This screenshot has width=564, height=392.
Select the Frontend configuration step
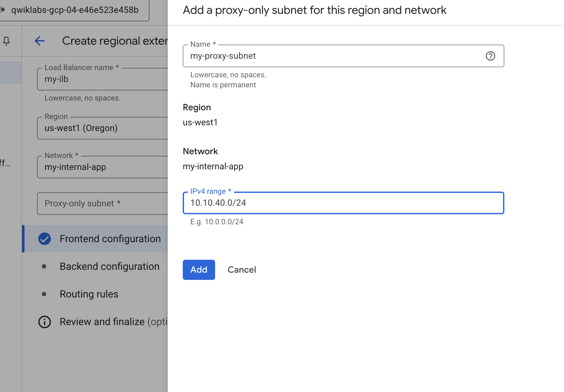tap(110, 239)
